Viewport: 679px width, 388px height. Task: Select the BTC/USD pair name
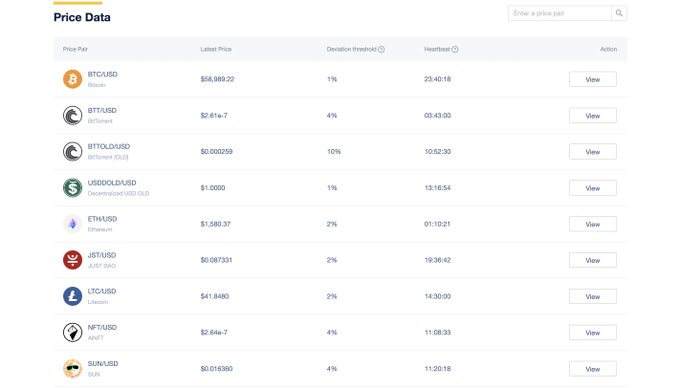[103, 74]
